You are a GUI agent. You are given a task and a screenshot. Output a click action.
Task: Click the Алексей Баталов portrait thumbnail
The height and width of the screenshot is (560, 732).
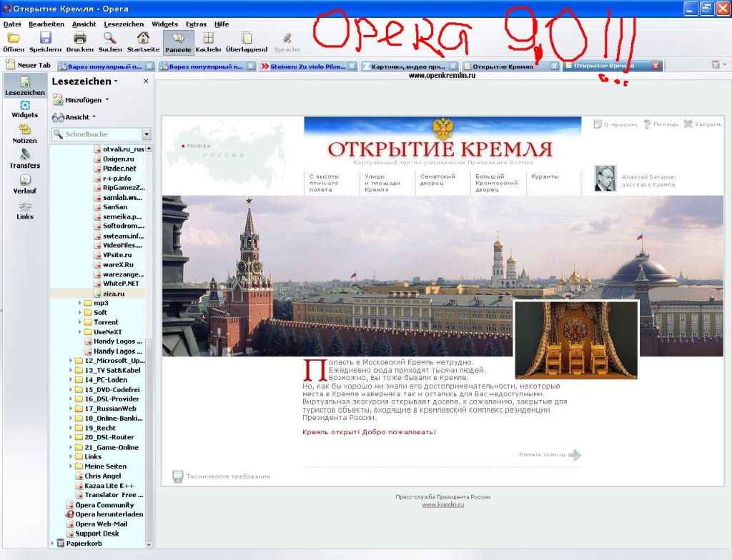tap(605, 178)
